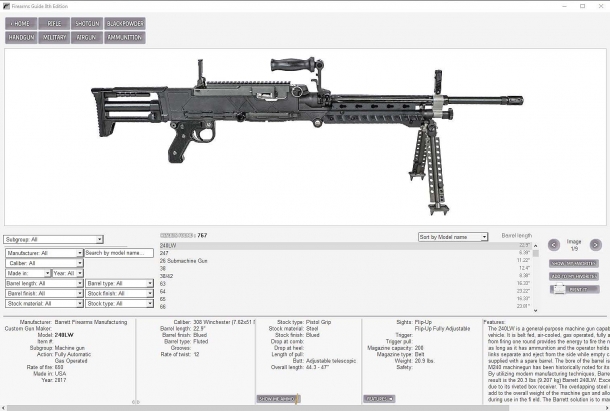Go to previous gun image

click(x=554, y=245)
